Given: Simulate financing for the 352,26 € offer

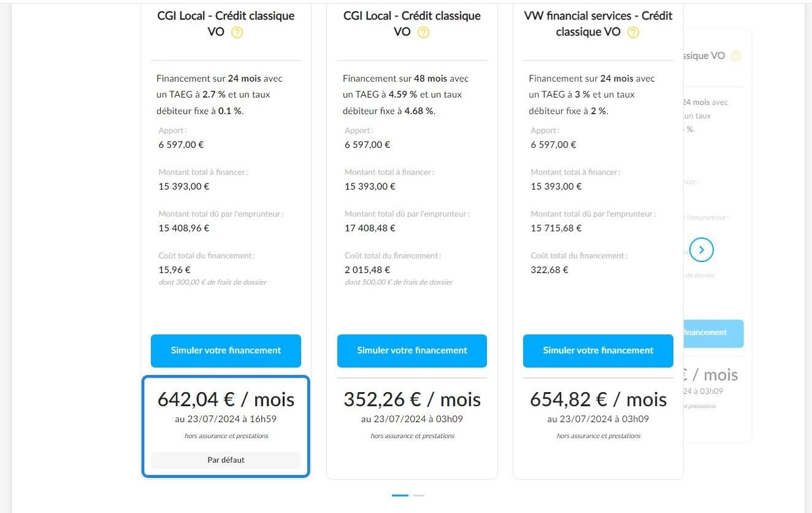Looking at the screenshot, I should tap(412, 351).
